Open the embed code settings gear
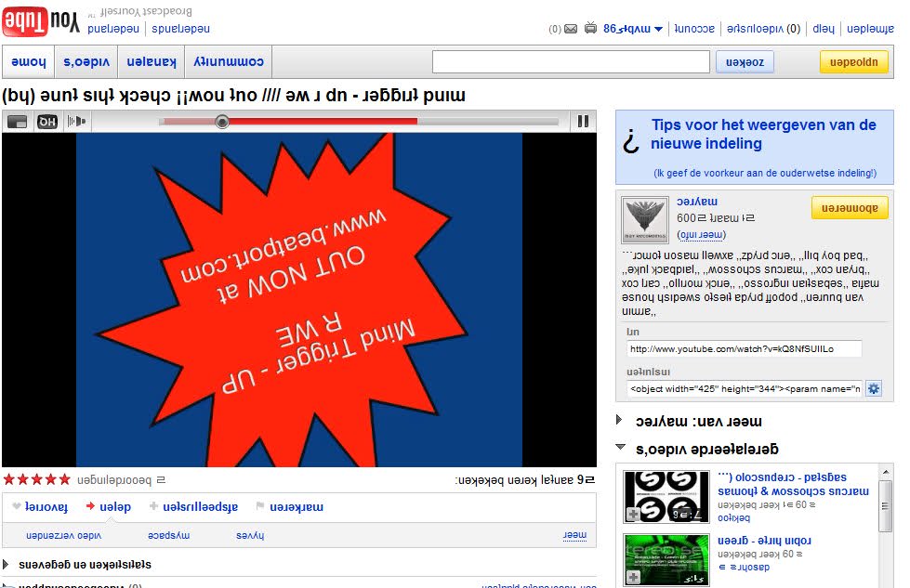This screenshot has height=588, width=910. coord(873,388)
